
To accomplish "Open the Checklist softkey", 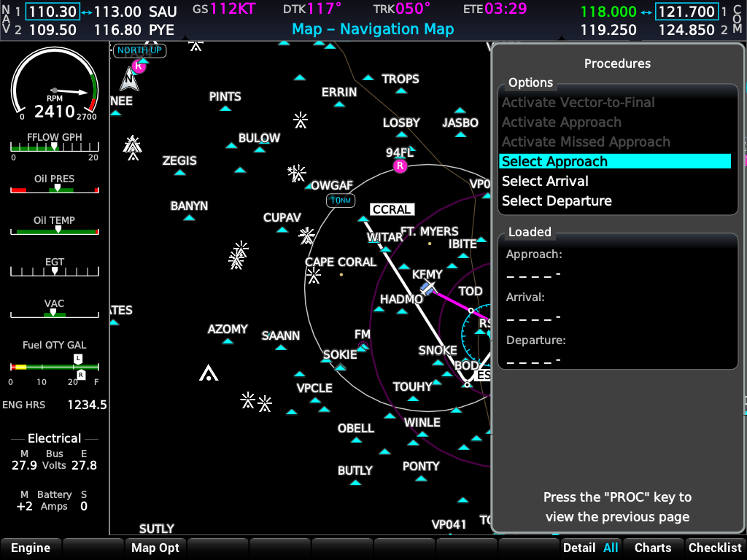I will point(715,548).
